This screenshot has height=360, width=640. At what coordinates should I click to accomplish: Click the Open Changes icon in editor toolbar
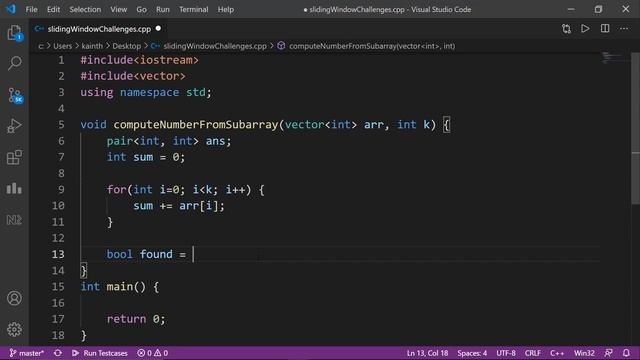(566, 29)
